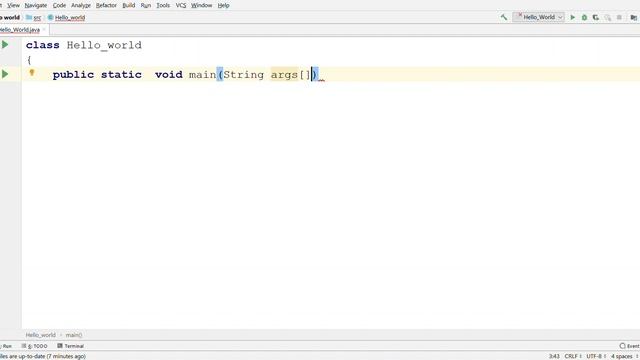640x360 pixels.
Task: Open the Window menu
Action: click(202, 5)
